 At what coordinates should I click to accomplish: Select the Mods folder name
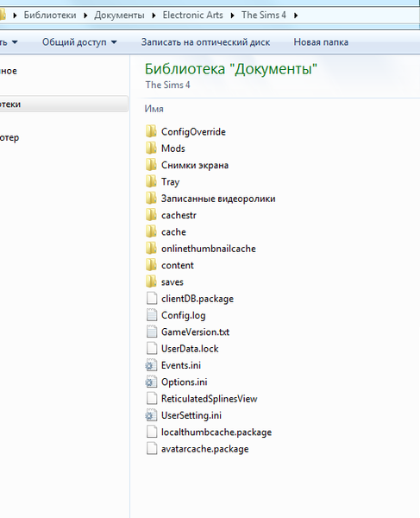[x=172, y=148]
